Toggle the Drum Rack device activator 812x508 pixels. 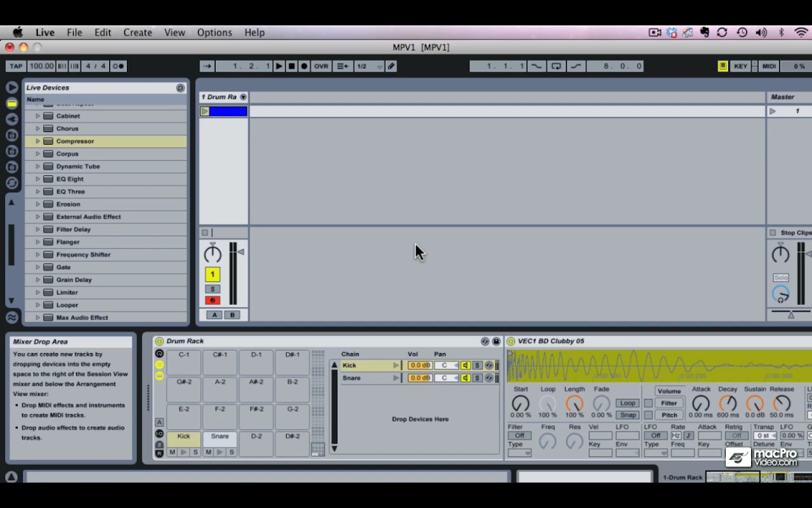click(159, 342)
